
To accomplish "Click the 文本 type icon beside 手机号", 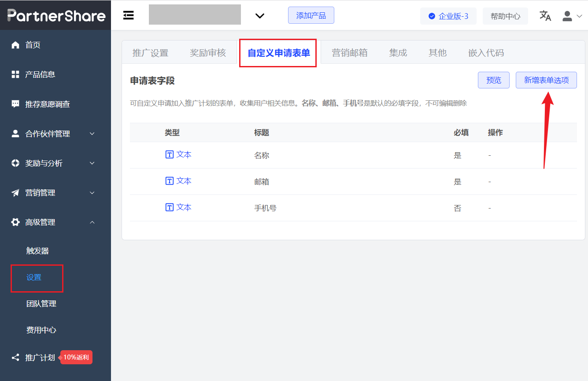I will (170, 207).
